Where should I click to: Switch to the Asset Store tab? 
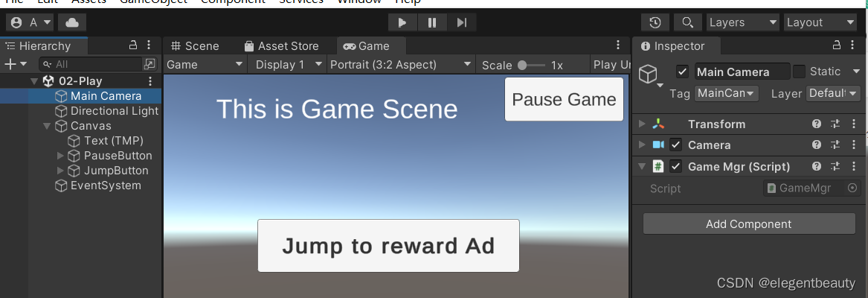pos(281,46)
